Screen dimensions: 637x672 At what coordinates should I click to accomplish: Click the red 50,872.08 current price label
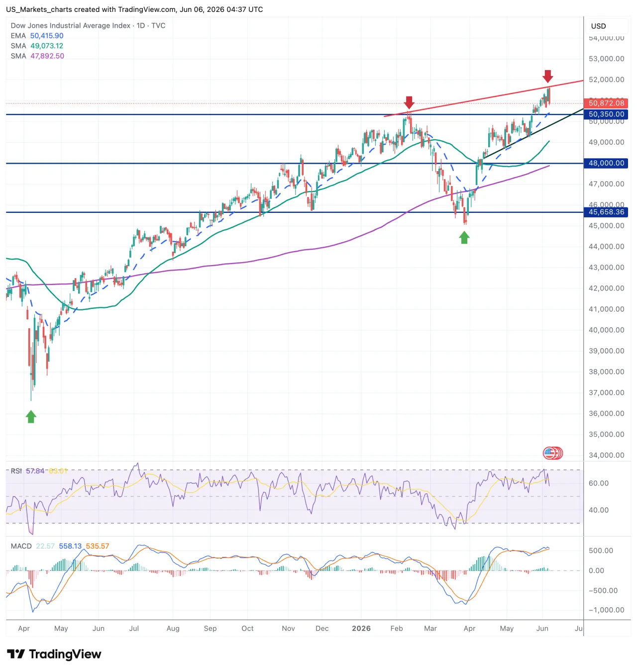click(x=606, y=103)
